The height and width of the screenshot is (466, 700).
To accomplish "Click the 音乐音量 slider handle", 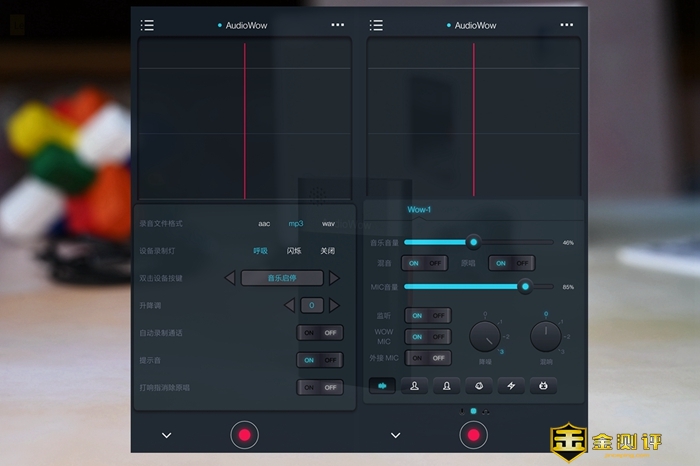I will coord(473,242).
